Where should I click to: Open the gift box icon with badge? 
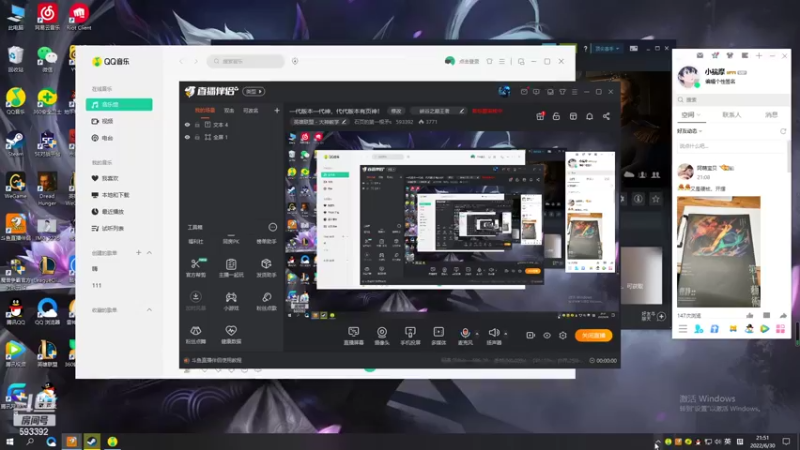(x=540, y=116)
